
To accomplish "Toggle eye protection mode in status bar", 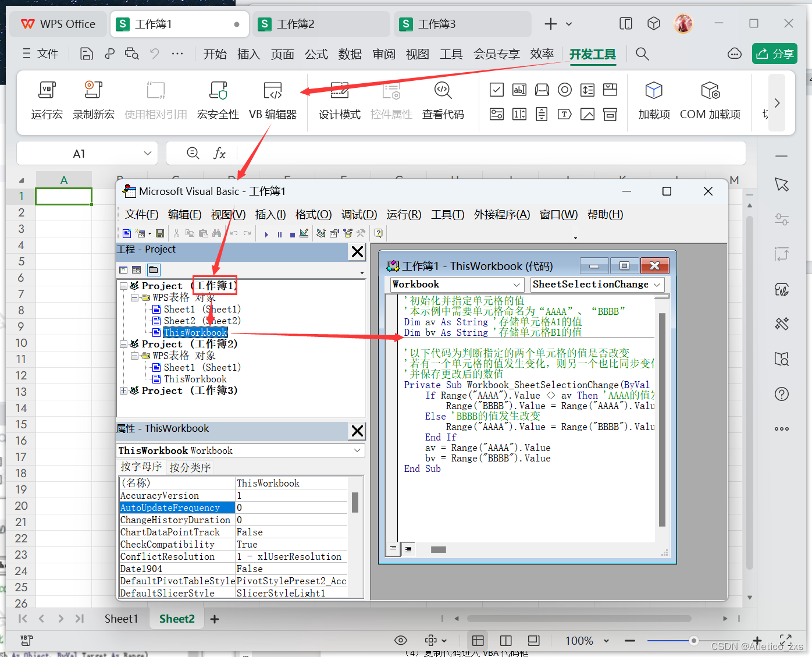I will click(401, 641).
